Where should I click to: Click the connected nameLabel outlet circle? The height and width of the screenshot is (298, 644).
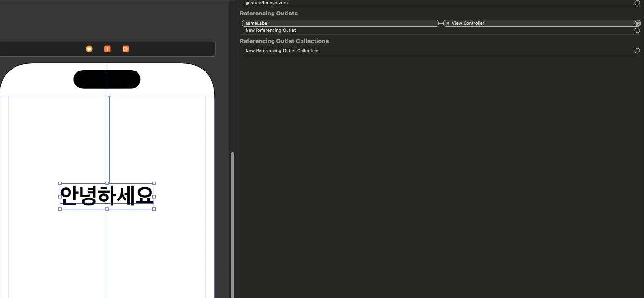click(x=637, y=23)
